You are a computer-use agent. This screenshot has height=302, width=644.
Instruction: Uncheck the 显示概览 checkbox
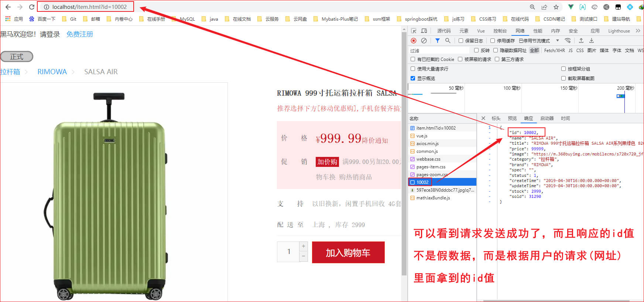(413, 78)
